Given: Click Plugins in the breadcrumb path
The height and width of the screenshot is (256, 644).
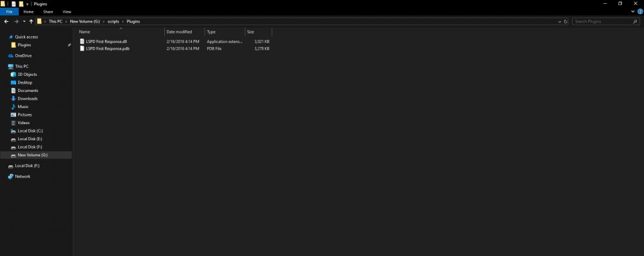Looking at the screenshot, I should [x=133, y=21].
